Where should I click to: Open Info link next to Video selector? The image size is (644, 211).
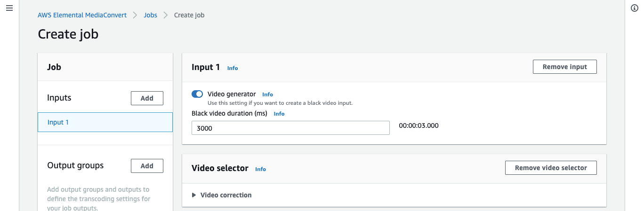(x=260, y=169)
